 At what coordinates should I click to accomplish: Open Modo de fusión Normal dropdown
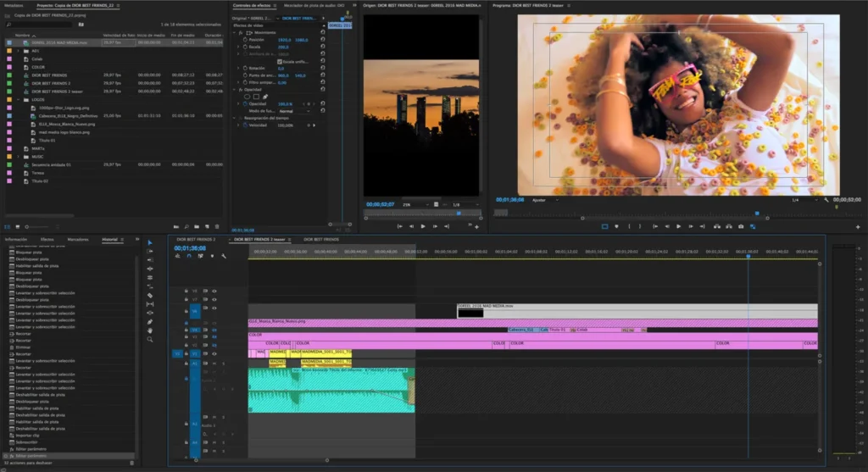(294, 111)
